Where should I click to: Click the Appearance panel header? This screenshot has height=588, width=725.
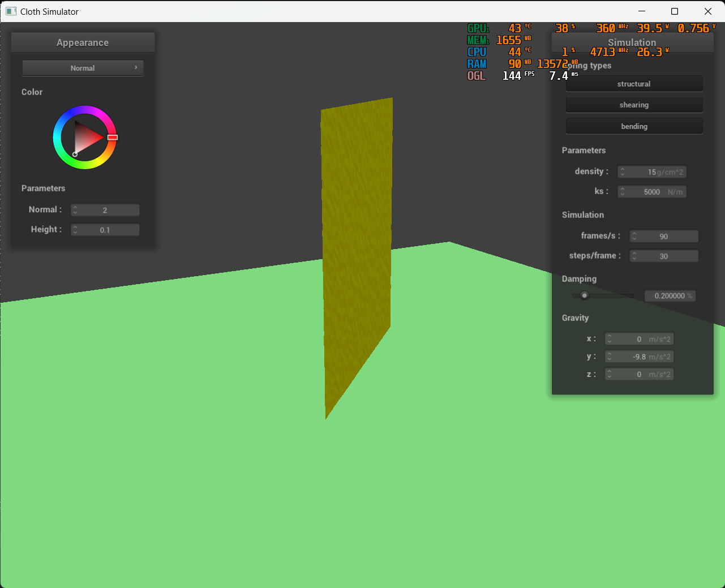[83, 42]
